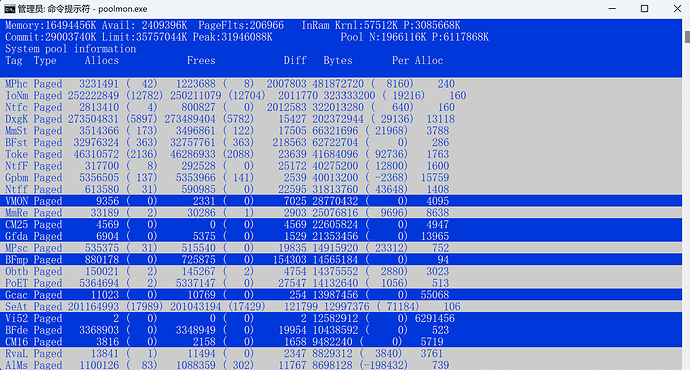Image resolution: width=690 pixels, height=370 pixels.
Task: Select the Diff column header
Action: tap(295, 61)
